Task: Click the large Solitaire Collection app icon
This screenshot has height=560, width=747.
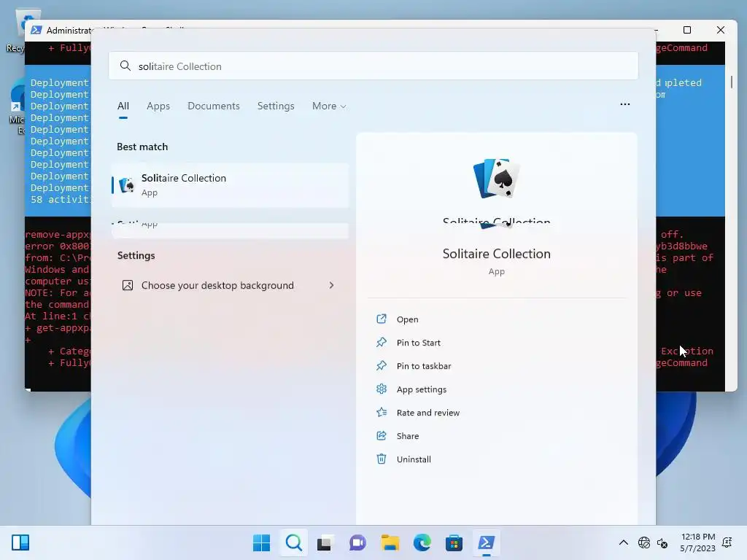Action: point(496,179)
